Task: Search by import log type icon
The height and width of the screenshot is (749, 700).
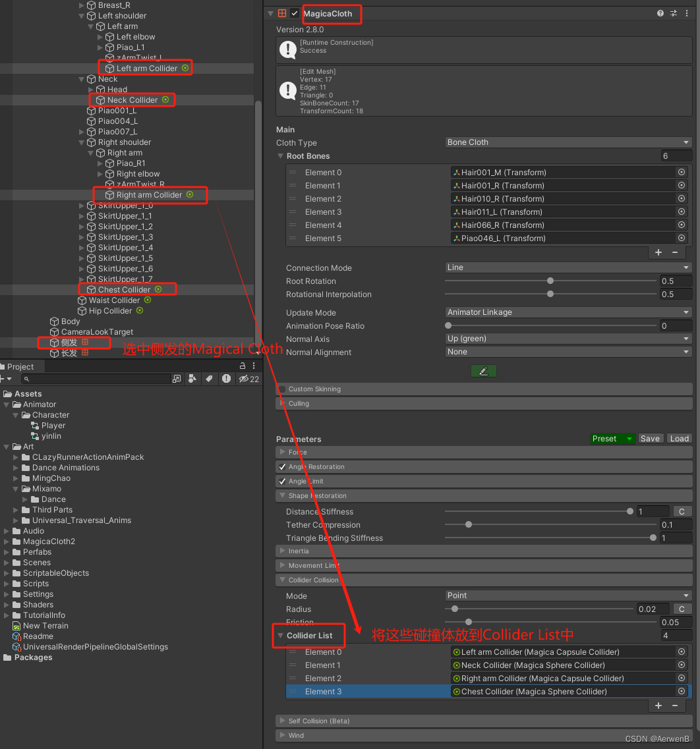Action: point(227,379)
